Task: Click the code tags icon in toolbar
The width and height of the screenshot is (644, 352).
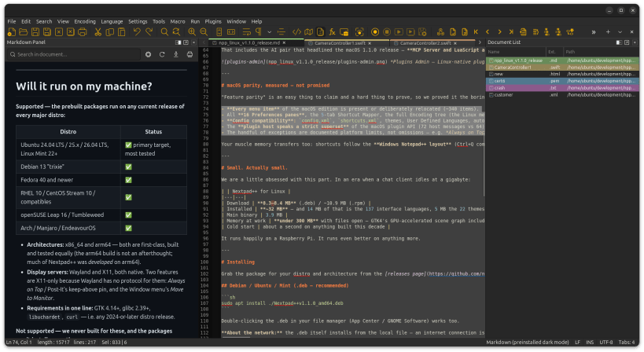Action: pyautogui.click(x=296, y=32)
